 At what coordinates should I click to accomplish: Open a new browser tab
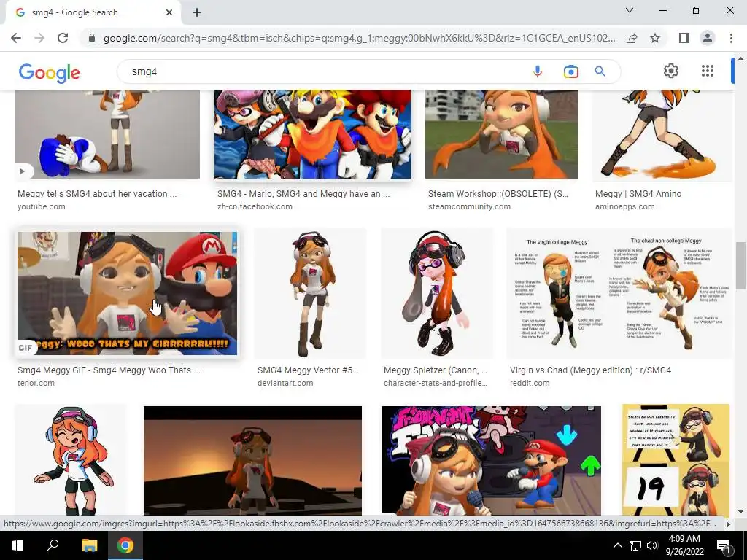pyautogui.click(x=197, y=12)
